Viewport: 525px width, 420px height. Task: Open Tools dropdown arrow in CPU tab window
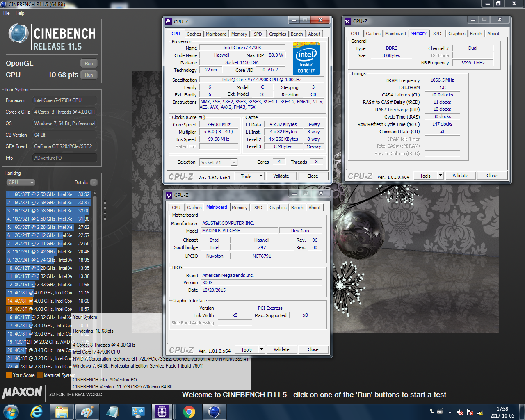tap(261, 176)
